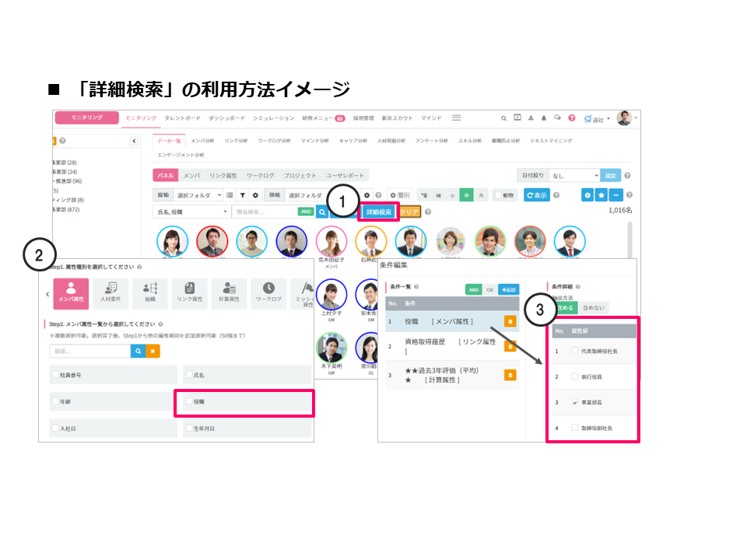Select 中 panel size

(x=466, y=195)
